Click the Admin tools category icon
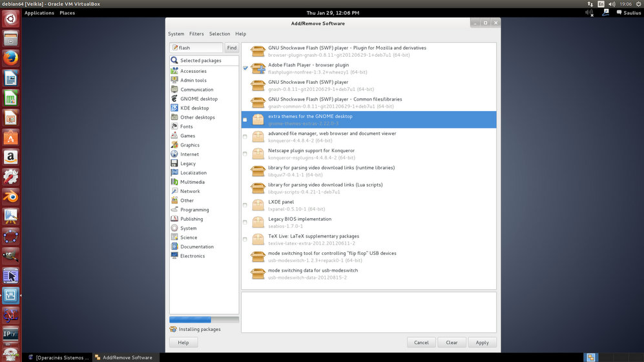The height and width of the screenshot is (362, 644). click(174, 81)
